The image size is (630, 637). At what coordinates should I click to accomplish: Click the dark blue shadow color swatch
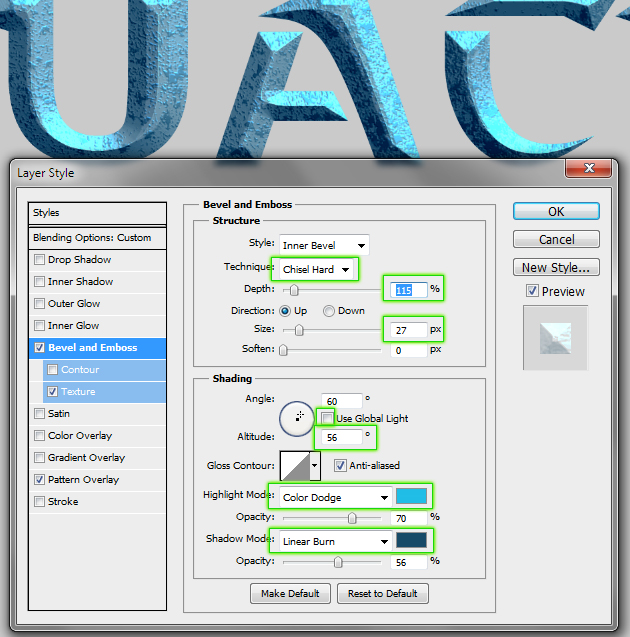pyautogui.click(x=411, y=541)
